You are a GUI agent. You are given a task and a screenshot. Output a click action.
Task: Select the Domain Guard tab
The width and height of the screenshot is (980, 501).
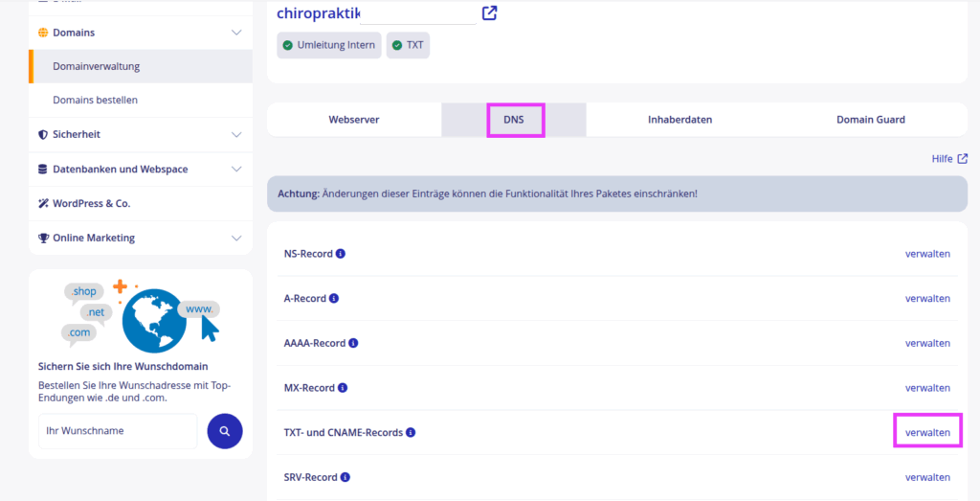[x=870, y=120]
